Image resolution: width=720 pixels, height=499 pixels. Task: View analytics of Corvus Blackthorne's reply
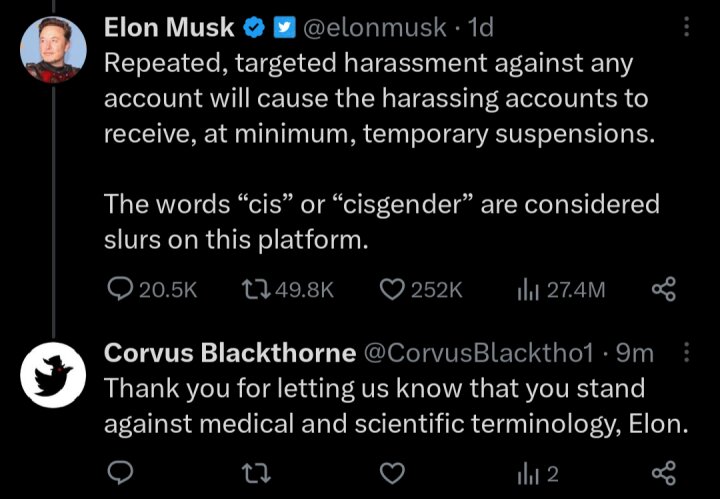[538, 474]
